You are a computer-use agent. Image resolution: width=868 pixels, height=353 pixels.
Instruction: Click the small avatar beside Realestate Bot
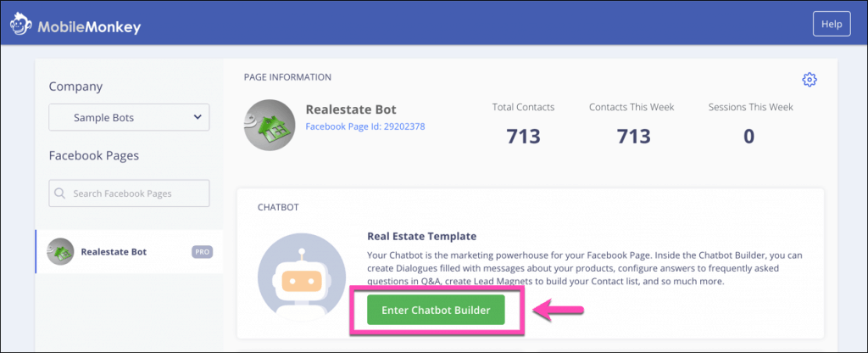coord(60,251)
